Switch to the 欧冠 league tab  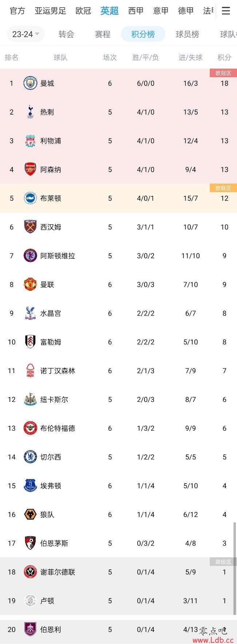click(x=83, y=11)
